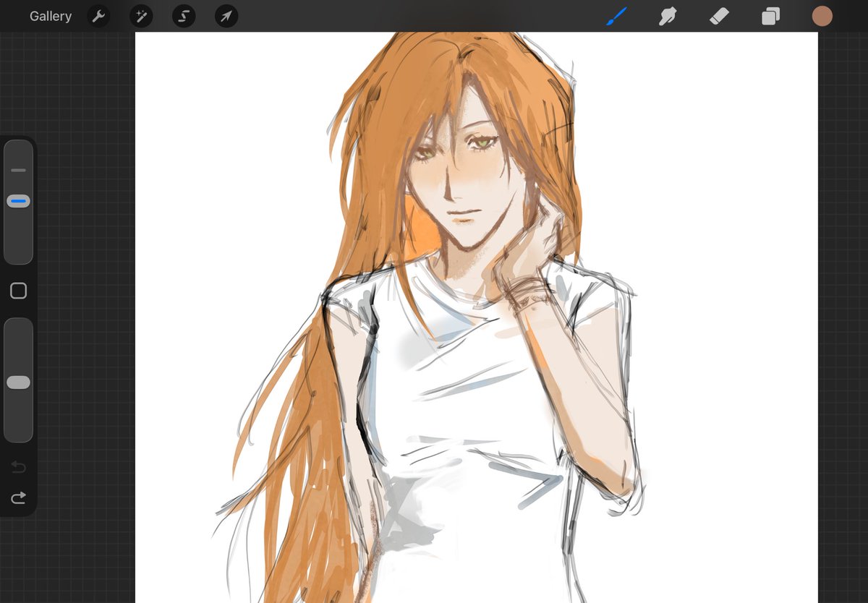Open the Layers panel
This screenshot has height=603, width=868.
770,16
